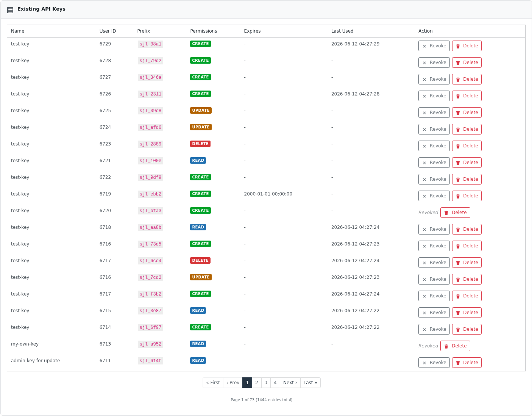Click the x icon to revoke sjl_6cc4
The image size is (532, 416).
click(x=424, y=263)
